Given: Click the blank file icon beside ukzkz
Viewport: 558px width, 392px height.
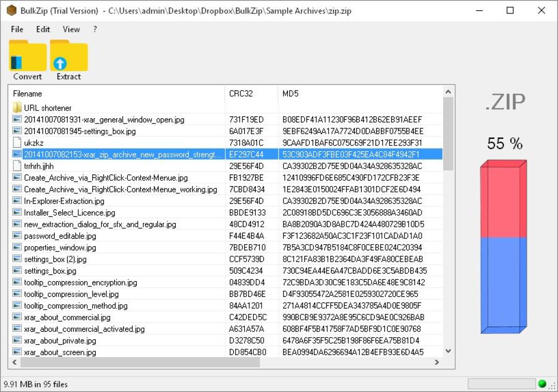Looking at the screenshot, I should point(16,143).
